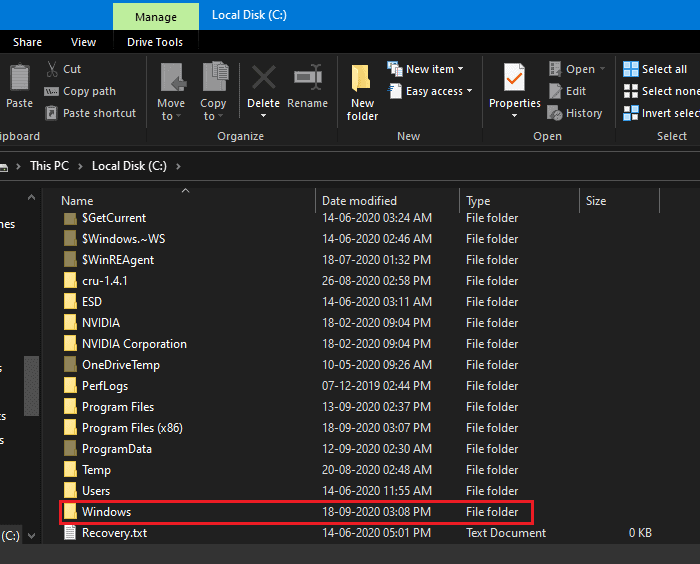This screenshot has width=700, height=564.
Task: Select the Recovery.txt file
Action: pyautogui.click(x=114, y=533)
